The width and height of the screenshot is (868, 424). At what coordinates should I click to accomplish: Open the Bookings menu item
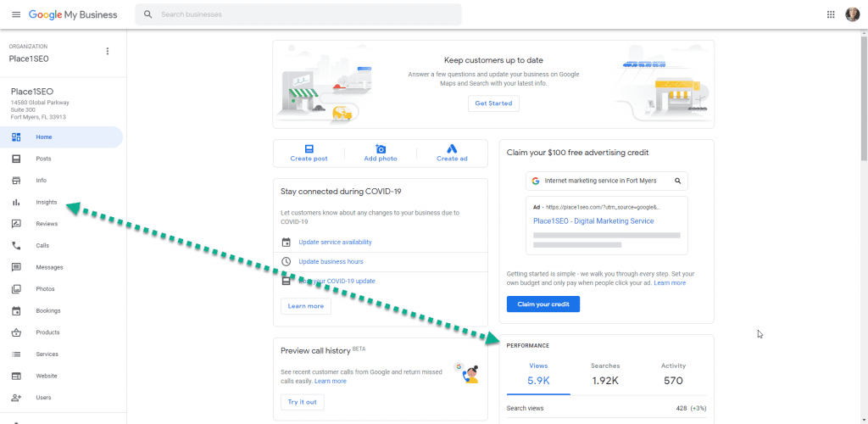(x=61, y=310)
